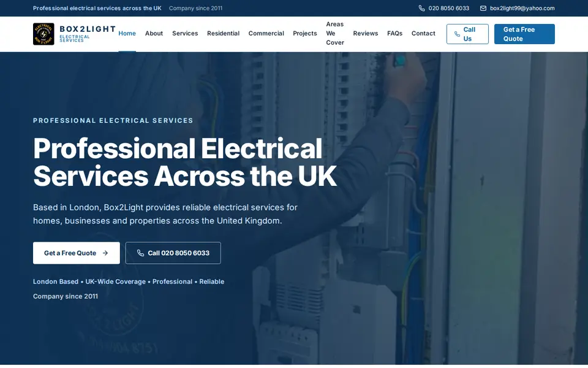Viewport: 588px width, 368px height.
Task: Click the 'Based in London, Box2Light provides' paragraph
Action: click(x=165, y=214)
